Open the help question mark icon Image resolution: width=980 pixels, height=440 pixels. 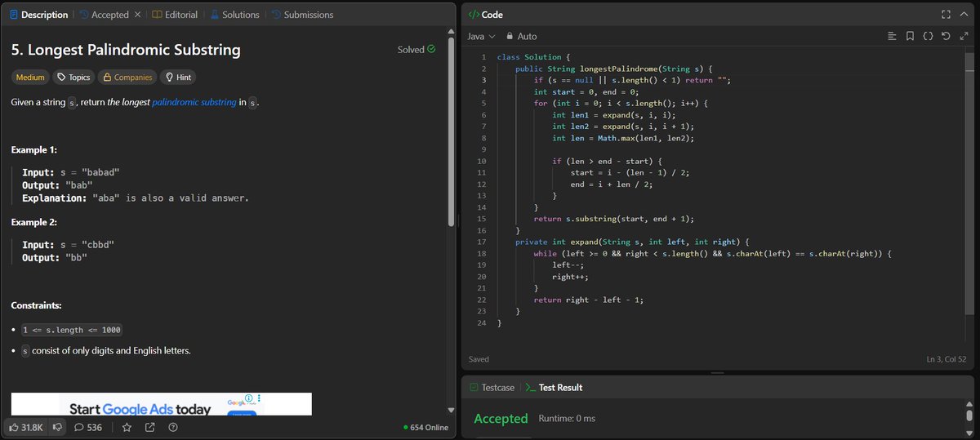pyautogui.click(x=172, y=427)
